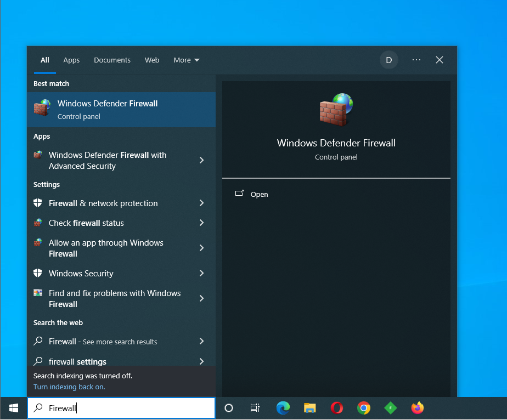Expand chevron for firewall settings suggestion
The image size is (507, 420).
202,361
